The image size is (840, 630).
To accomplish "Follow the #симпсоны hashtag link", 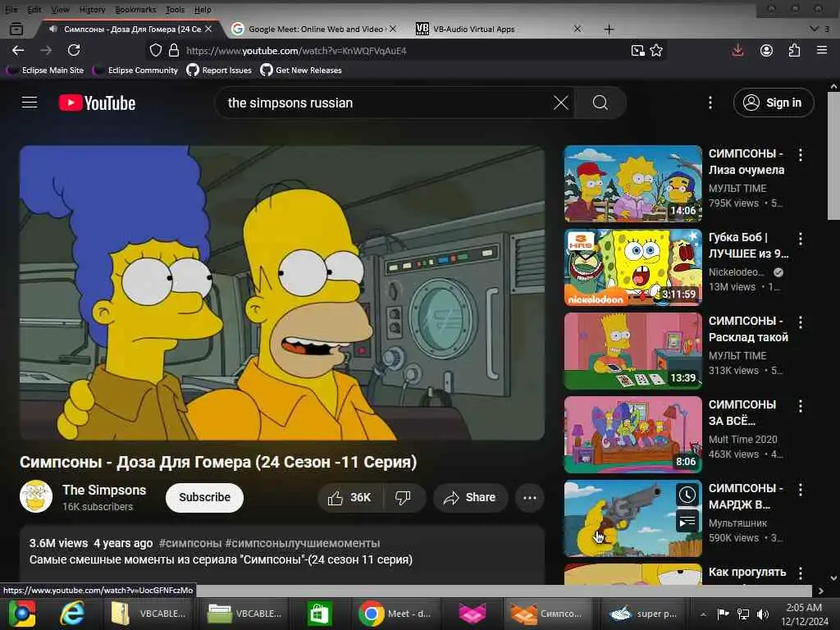I will 190,543.
